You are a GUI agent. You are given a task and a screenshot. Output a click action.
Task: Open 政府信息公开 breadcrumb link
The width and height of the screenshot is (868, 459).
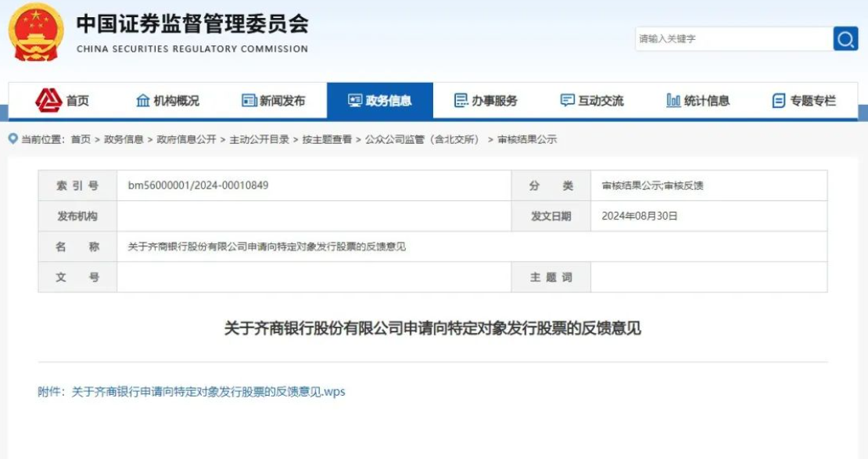[x=187, y=139]
